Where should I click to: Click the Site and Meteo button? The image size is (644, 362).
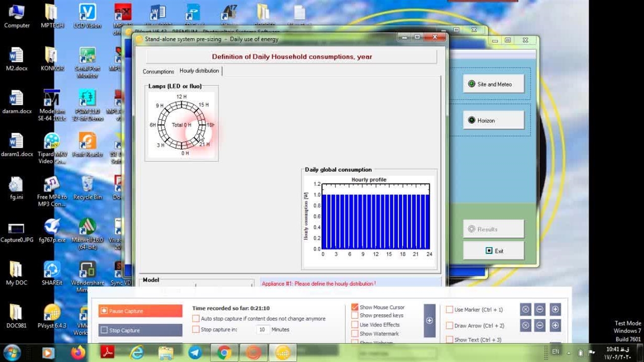click(x=494, y=84)
